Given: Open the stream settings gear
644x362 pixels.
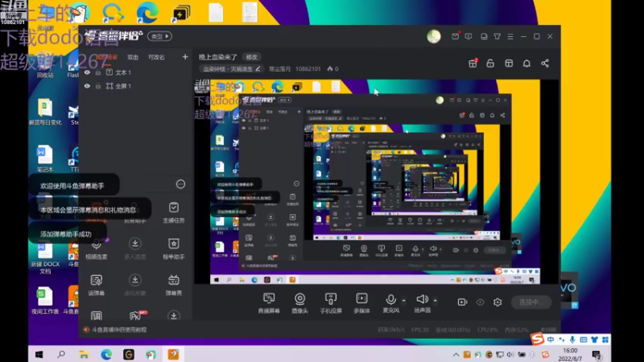Looking at the screenshot, I should [497, 302].
